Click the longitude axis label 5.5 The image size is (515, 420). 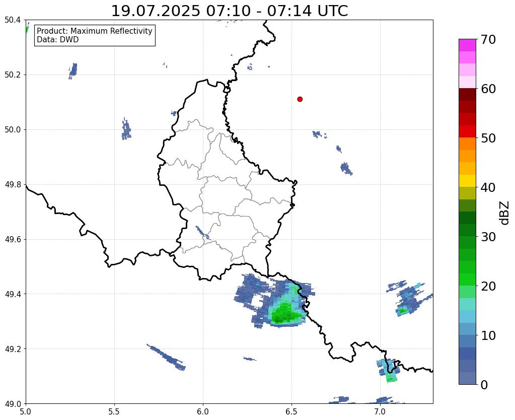pos(114,411)
